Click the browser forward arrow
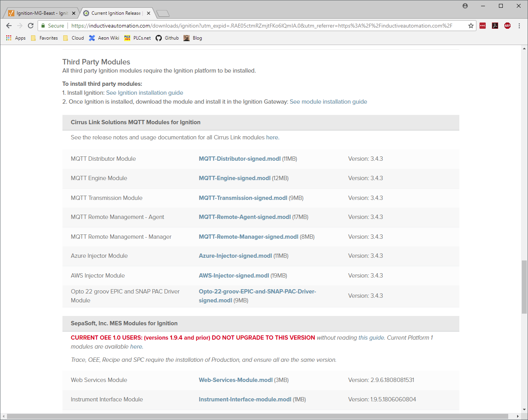Screen dimensions: 528x420 tap(20, 26)
